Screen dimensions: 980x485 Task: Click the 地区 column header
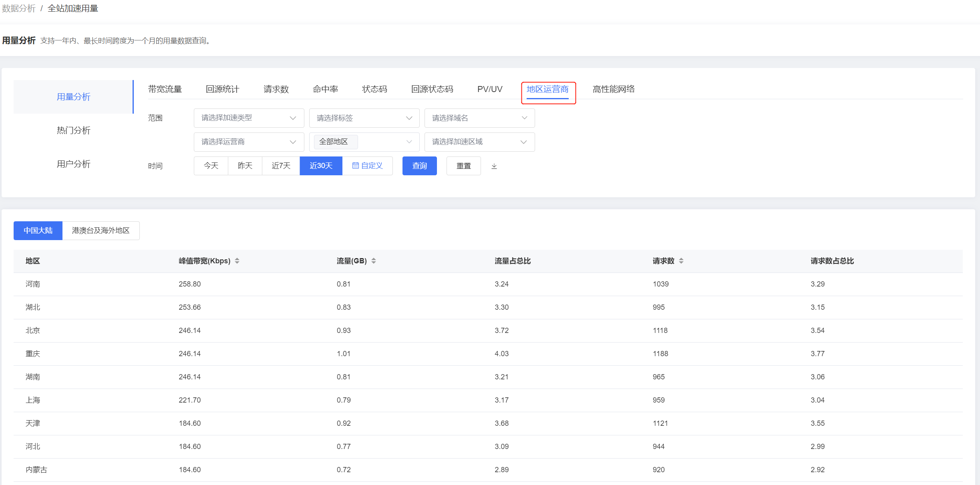[33, 261]
